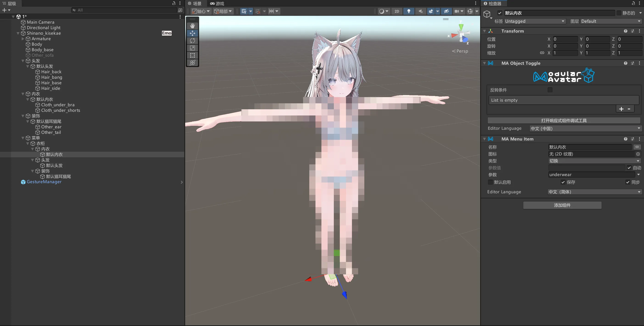The width and height of the screenshot is (644, 326).
Task: Open snap increment settings icon
Action: (271, 11)
